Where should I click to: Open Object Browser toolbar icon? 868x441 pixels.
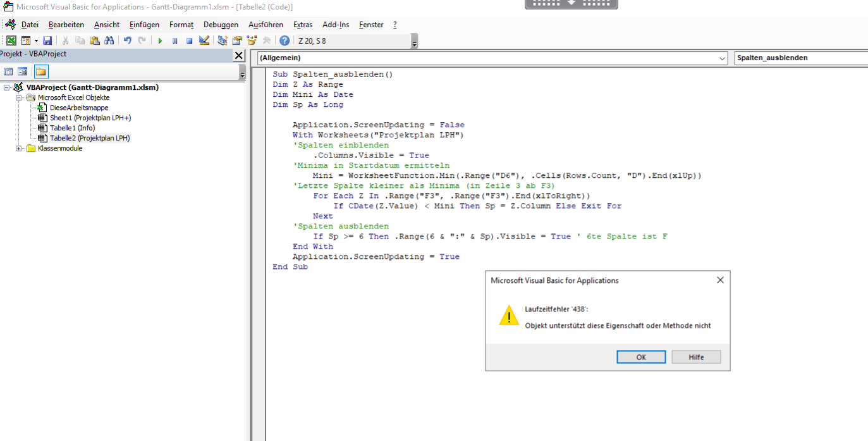pos(252,40)
